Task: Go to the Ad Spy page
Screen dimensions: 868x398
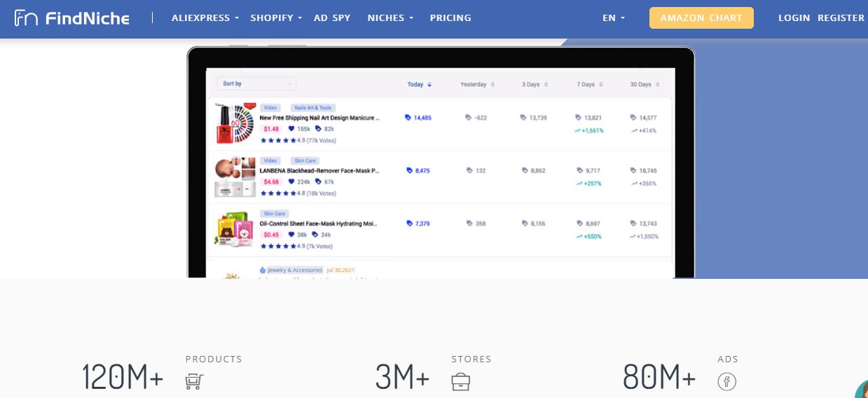Action: point(332,18)
